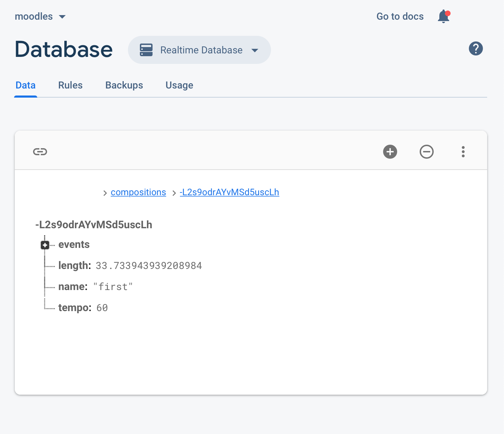Open the moodles project dropdown
This screenshot has width=504, height=434.
(40, 16)
